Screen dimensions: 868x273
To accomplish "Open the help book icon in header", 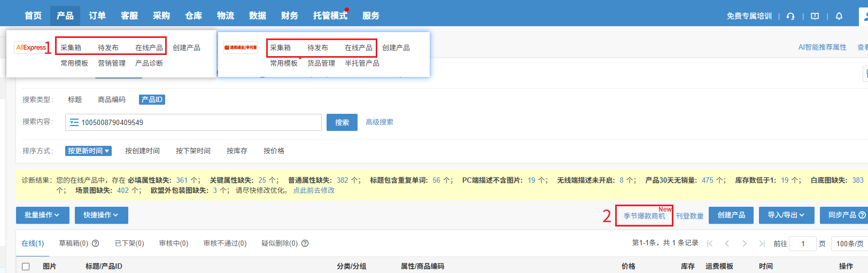I will (x=815, y=16).
